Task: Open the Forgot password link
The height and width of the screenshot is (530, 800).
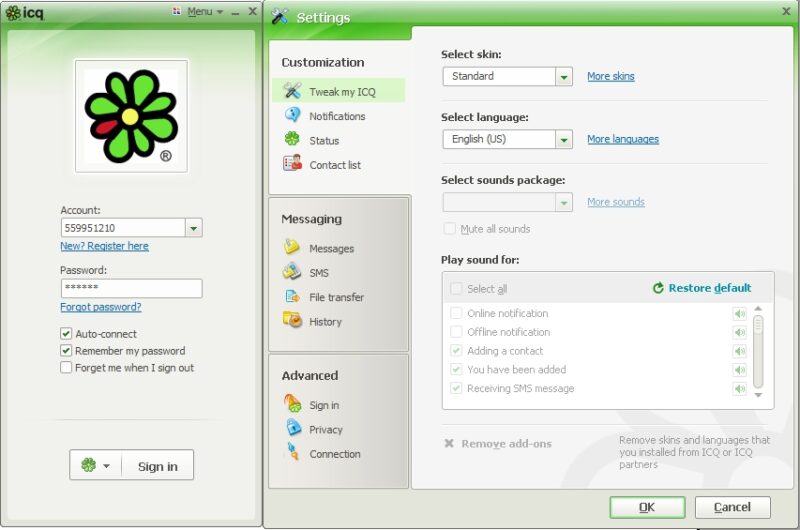Action: click(100, 307)
